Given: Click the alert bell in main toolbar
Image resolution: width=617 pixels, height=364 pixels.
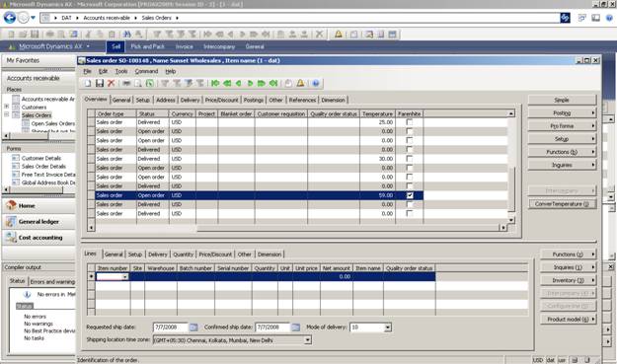Looking at the screenshot, I should (338, 35).
